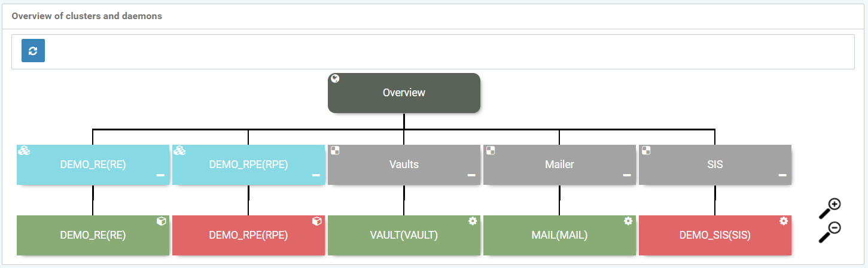Viewport: 868px width, 268px height.
Task: Click the blue refresh button
Action: point(33,51)
